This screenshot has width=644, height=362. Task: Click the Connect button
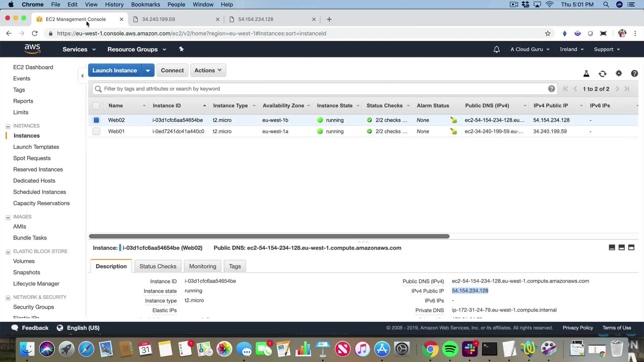point(172,70)
